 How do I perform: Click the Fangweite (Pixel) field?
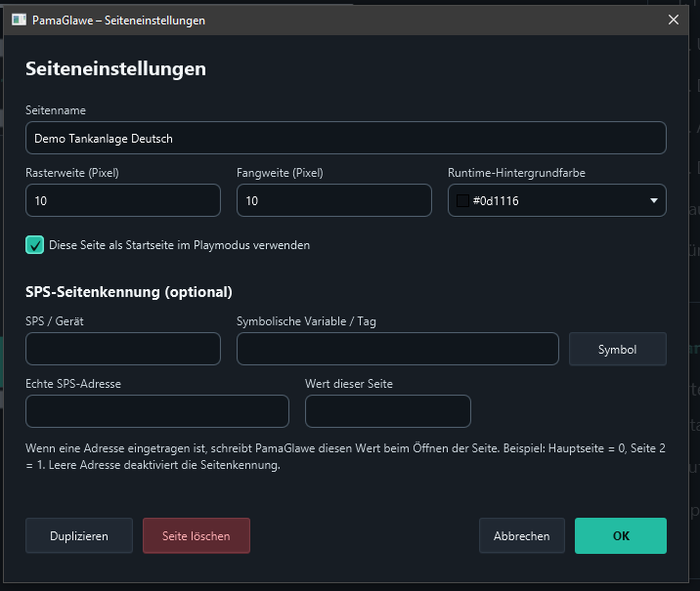point(334,200)
